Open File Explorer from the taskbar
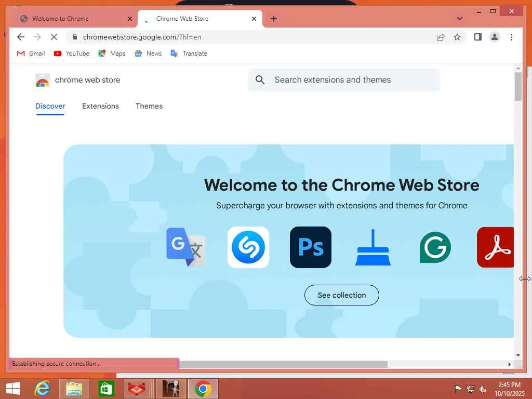Viewport: 532px width, 399px height. pos(74,389)
